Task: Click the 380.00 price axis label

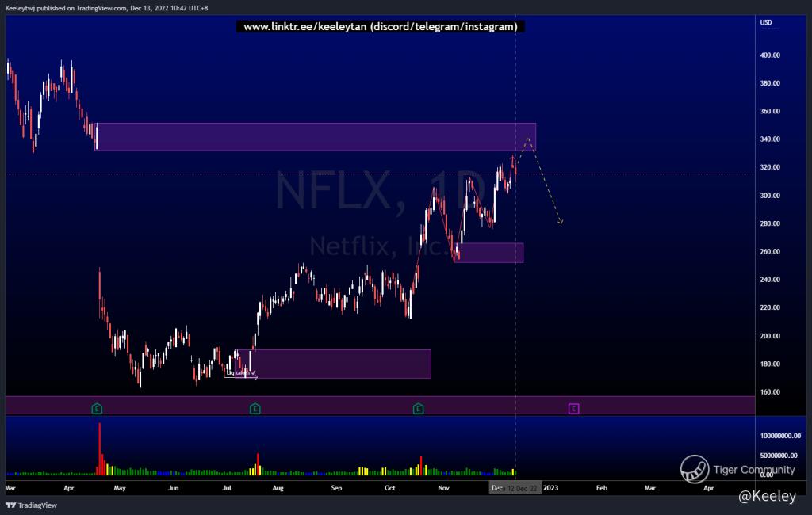Action: (x=770, y=83)
